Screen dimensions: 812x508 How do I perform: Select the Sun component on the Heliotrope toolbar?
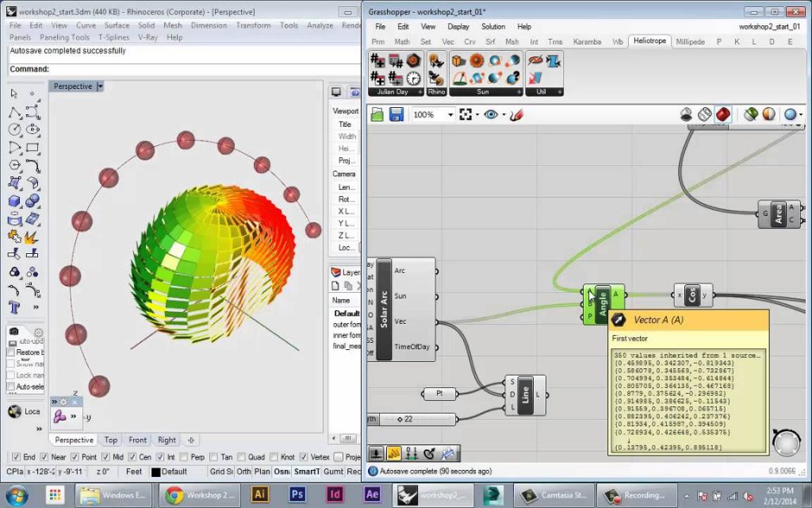tap(474, 60)
